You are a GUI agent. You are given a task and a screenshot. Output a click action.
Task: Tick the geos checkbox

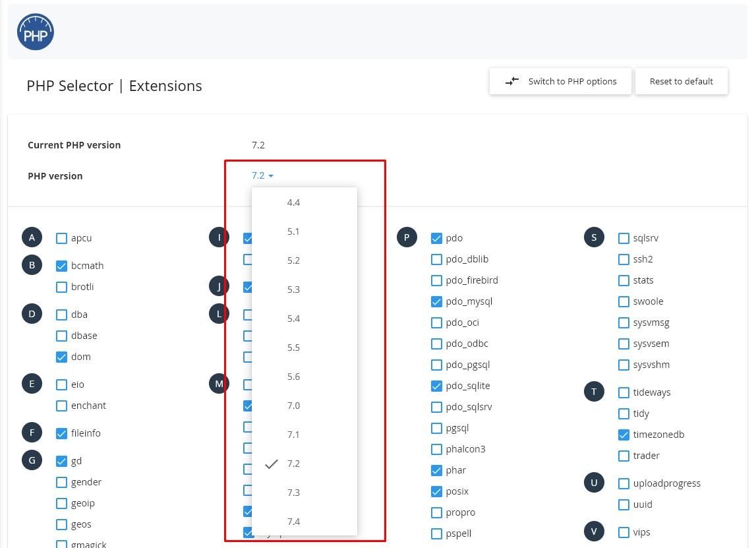point(61,524)
